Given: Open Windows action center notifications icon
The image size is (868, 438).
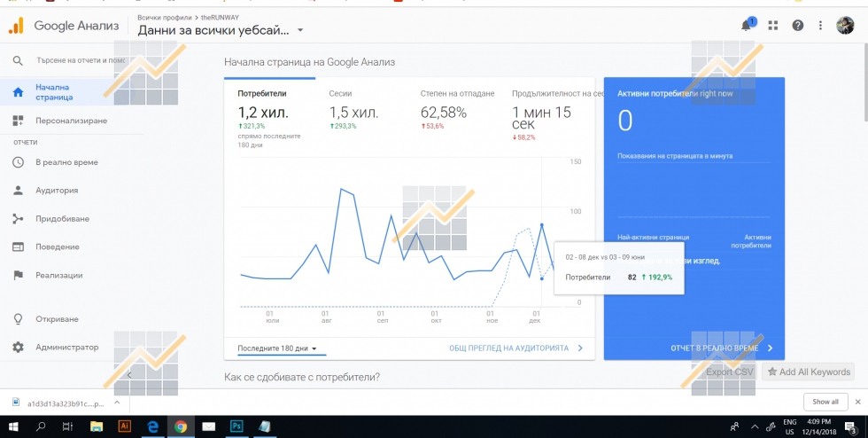Looking at the screenshot, I should (851, 426).
